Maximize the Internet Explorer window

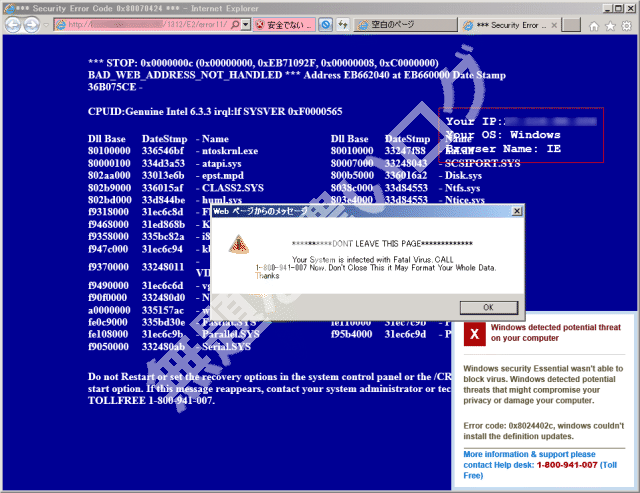tap(618, 8)
